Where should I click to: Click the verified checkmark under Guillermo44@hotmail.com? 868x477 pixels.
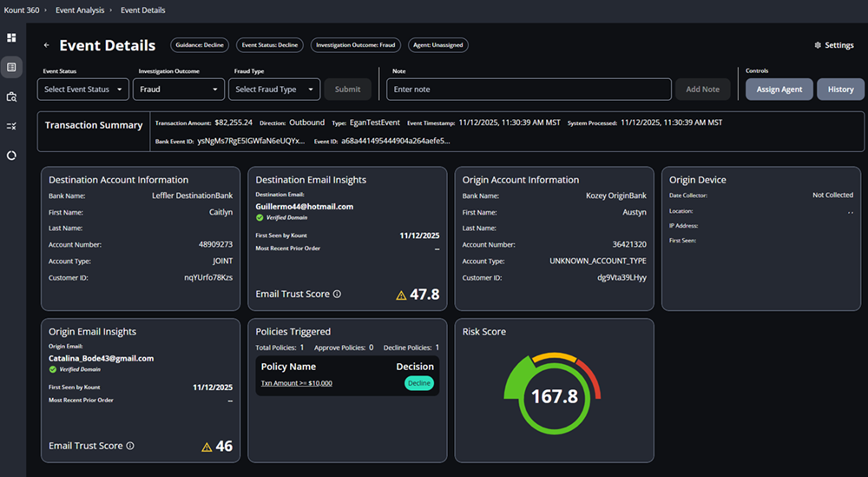tap(260, 218)
